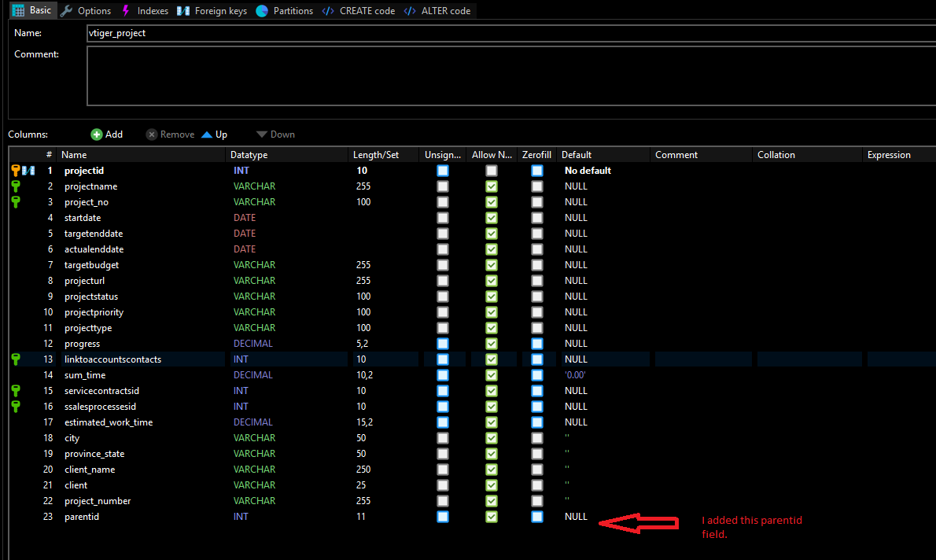Select the projecturl column name
The width and height of the screenshot is (936, 560).
tap(84, 281)
